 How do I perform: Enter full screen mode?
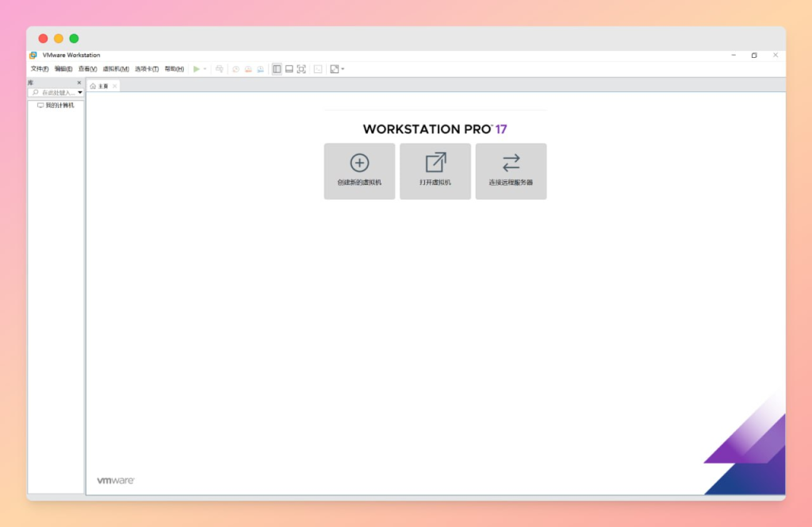(301, 69)
